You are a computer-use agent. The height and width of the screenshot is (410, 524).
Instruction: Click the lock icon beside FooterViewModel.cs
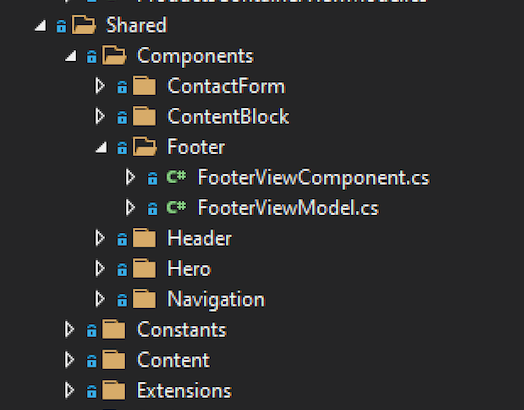[152, 208]
